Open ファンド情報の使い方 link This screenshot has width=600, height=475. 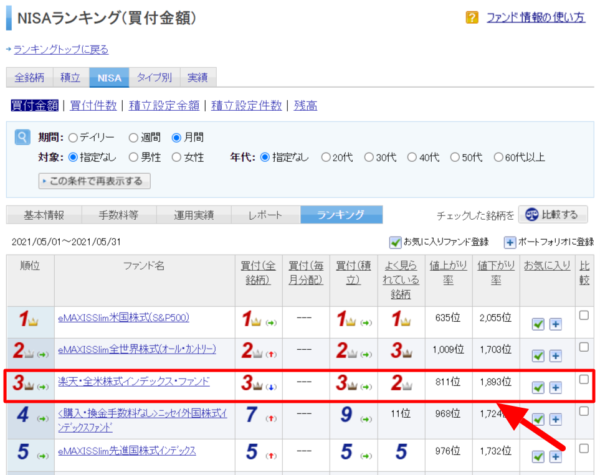point(536,17)
